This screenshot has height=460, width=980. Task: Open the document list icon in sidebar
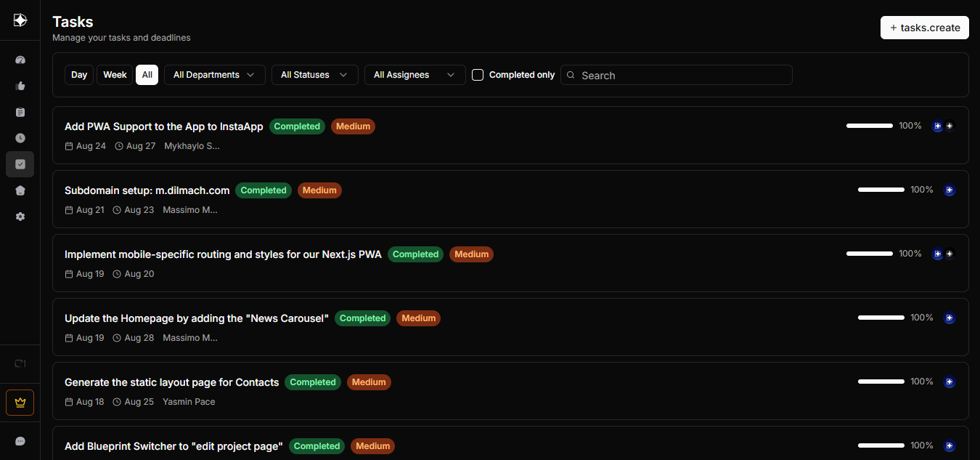pyautogui.click(x=20, y=112)
